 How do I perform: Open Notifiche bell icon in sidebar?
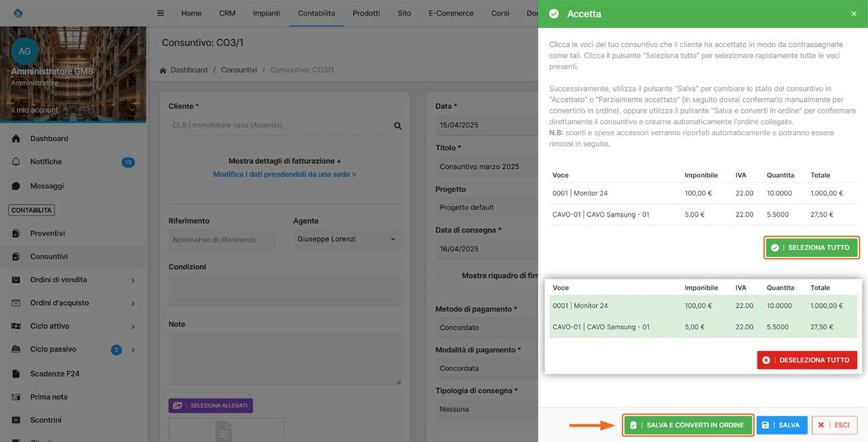tap(16, 162)
